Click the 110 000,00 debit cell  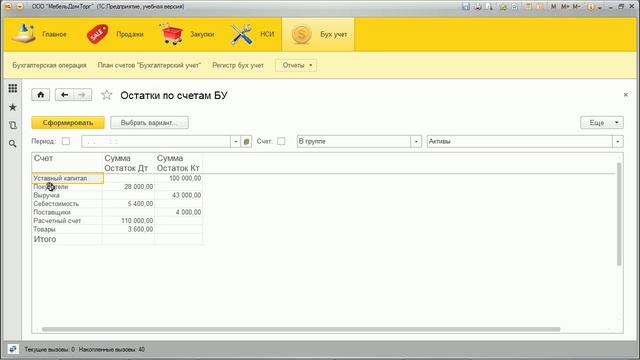129,221
